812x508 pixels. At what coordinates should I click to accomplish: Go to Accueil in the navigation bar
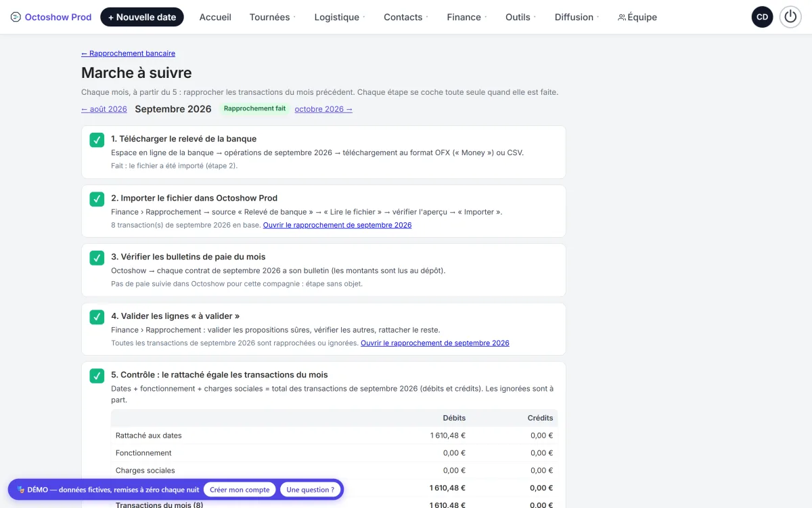[215, 17]
